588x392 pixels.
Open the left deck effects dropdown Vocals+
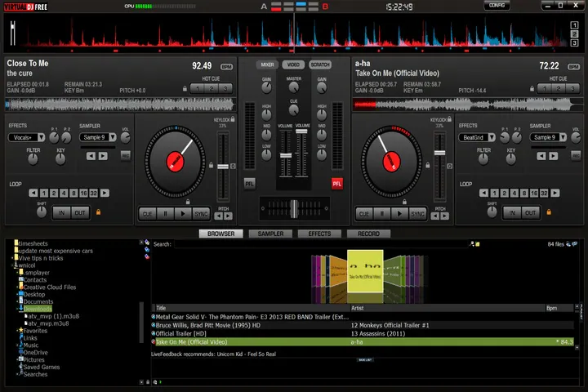[x=27, y=138]
